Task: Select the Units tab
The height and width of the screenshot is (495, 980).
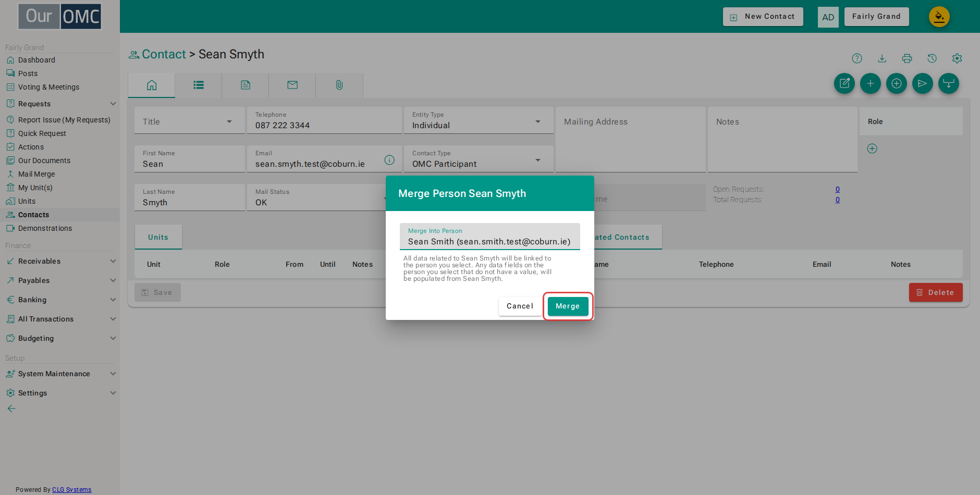Action: (158, 237)
